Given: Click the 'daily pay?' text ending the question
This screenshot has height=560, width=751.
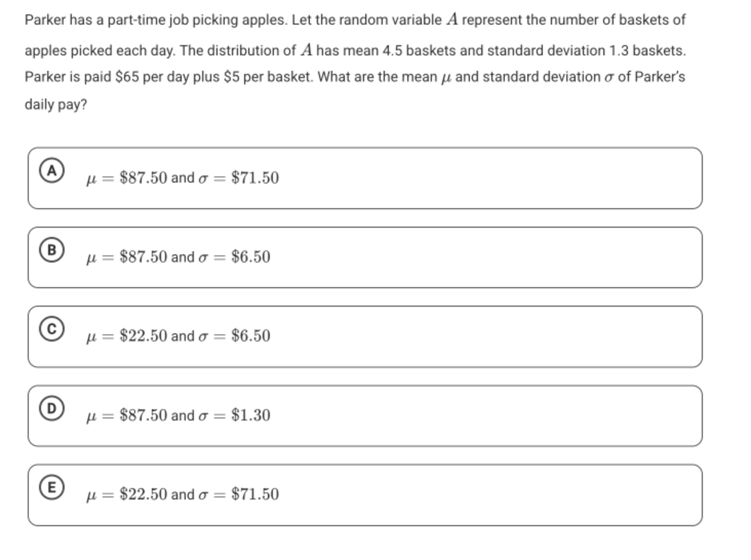Looking at the screenshot, I should click(56, 105).
